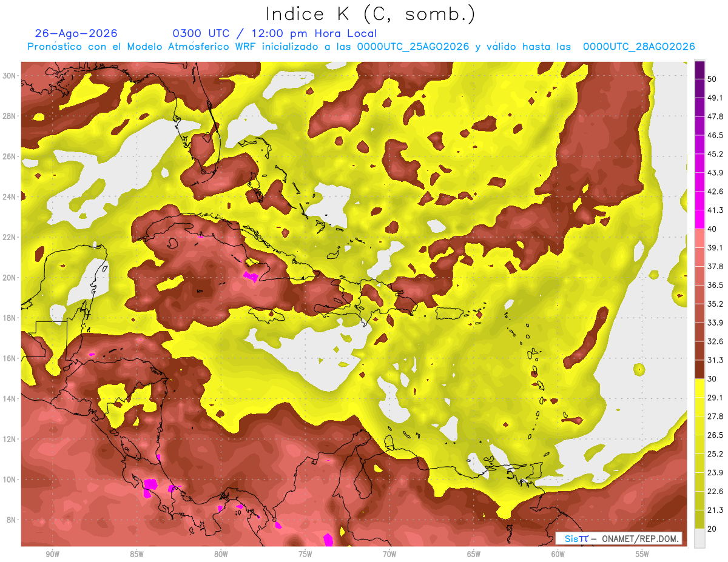Viewport: 728px width, 562px height.
Task: Click the colorbar value label 31.3
Action: 715,360
